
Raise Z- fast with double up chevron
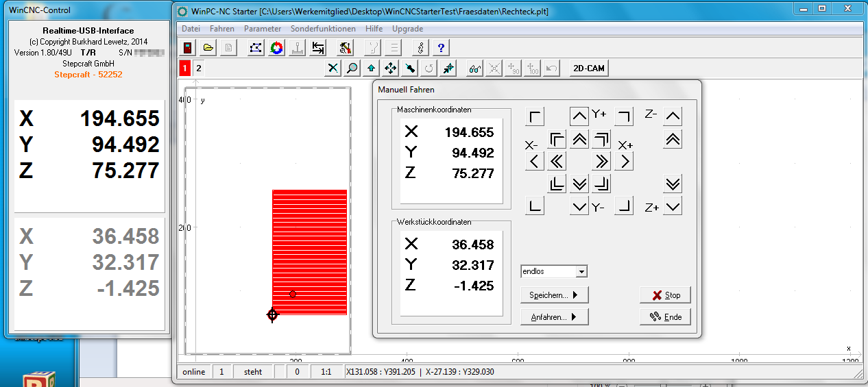pyautogui.click(x=673, y=140)
